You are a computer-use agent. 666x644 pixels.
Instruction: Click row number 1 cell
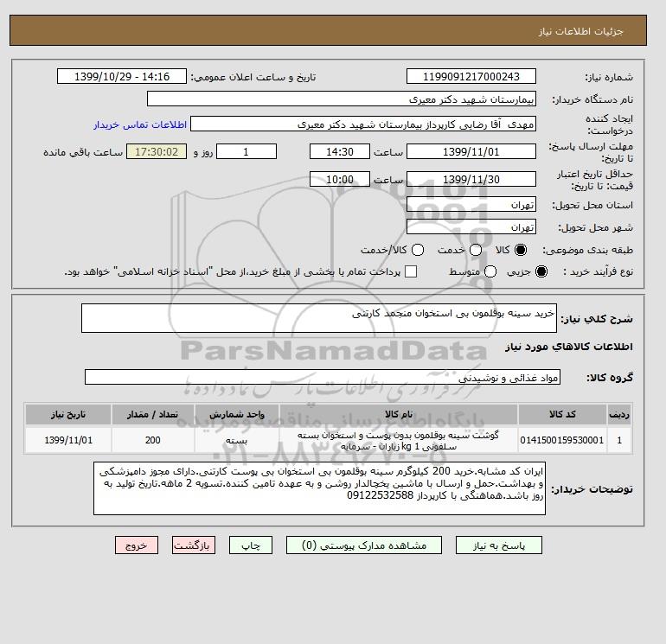[619, 440]
